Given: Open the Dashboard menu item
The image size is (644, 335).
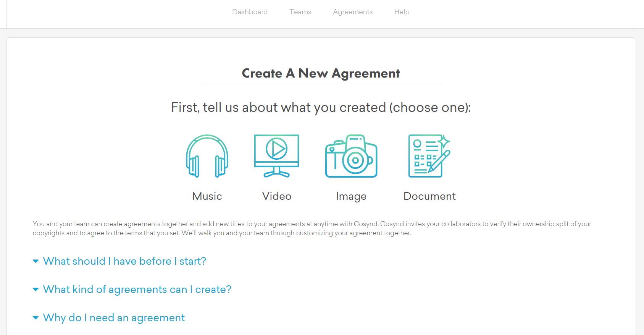Looking at the screenshot, I should (x=250, y=12).
